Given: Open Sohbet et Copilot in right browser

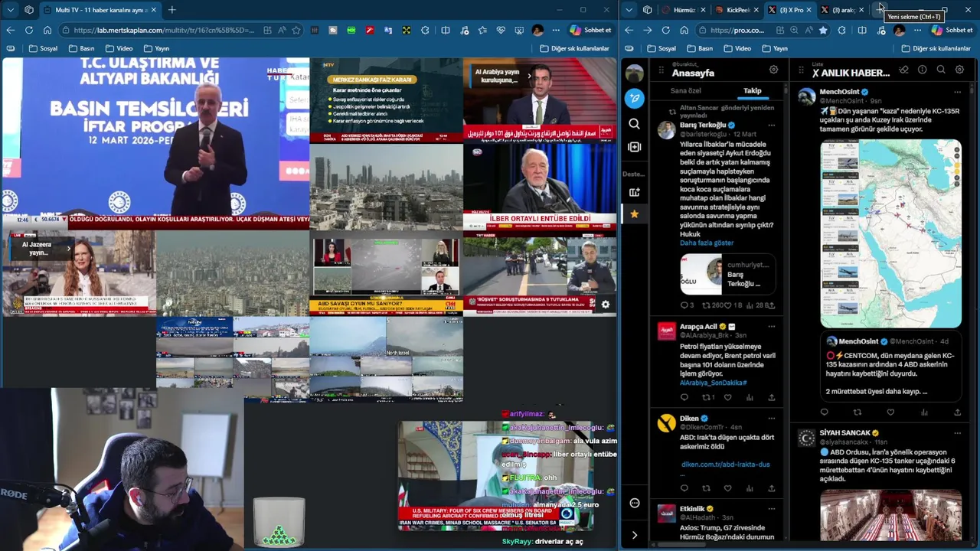Looking at the screenshot, I should (x=952, y=30).
